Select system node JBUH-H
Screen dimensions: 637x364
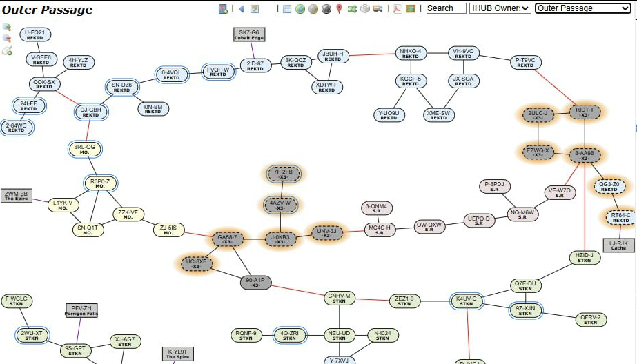tap(333, 56)
